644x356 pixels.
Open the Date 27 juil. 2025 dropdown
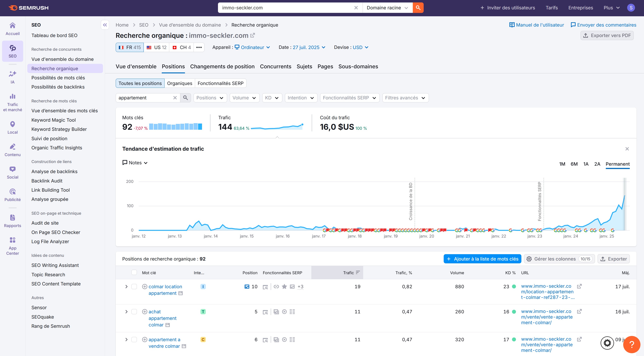(x=309, y=47)
